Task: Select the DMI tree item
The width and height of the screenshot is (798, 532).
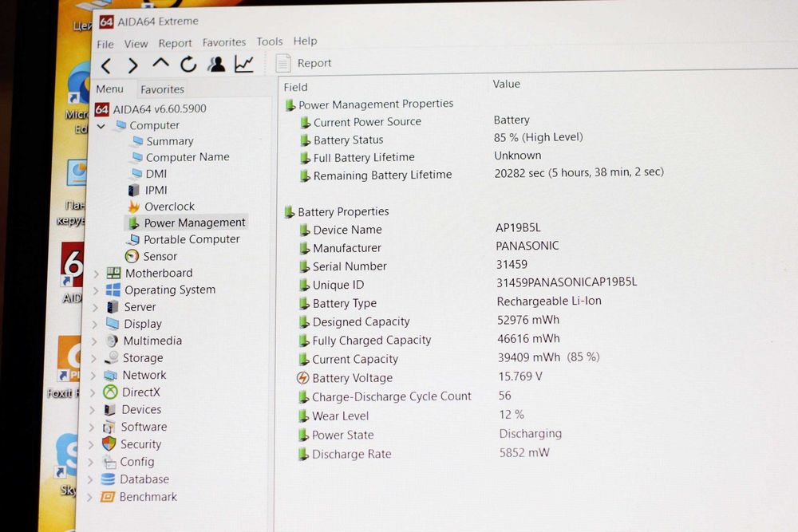Action: point(149,173)
